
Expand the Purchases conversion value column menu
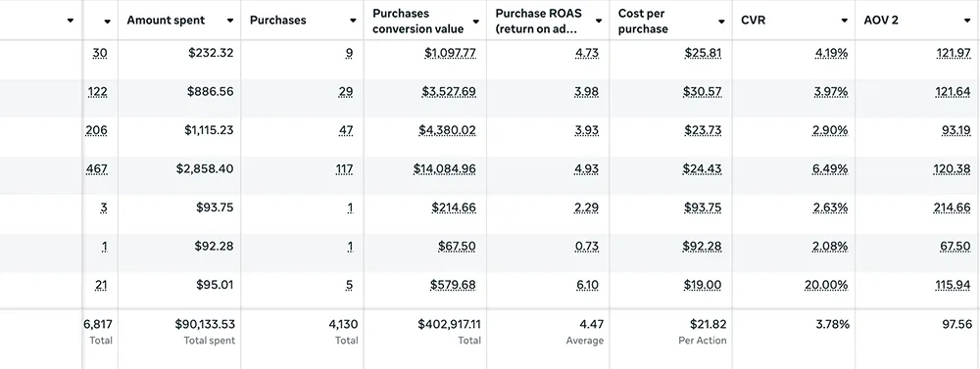click(x=475, y=22)
